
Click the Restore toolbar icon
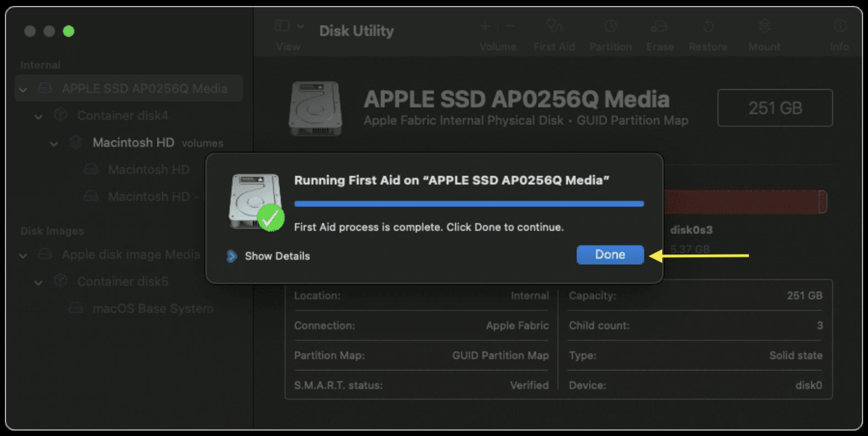coord(708,26)
